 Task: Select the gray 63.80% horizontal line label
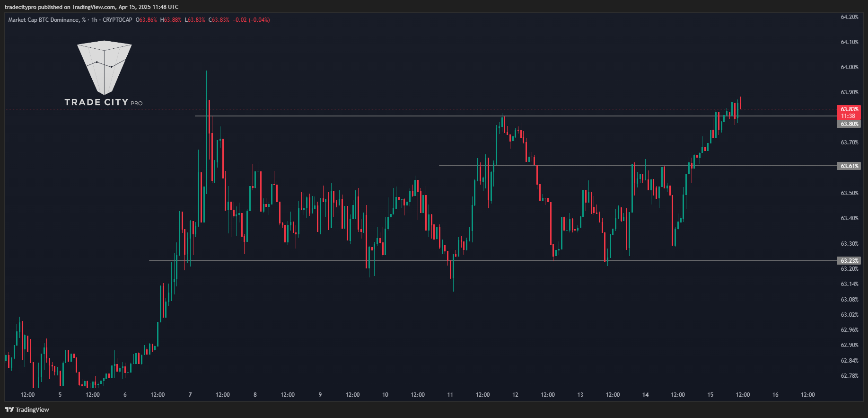[849, 124]
